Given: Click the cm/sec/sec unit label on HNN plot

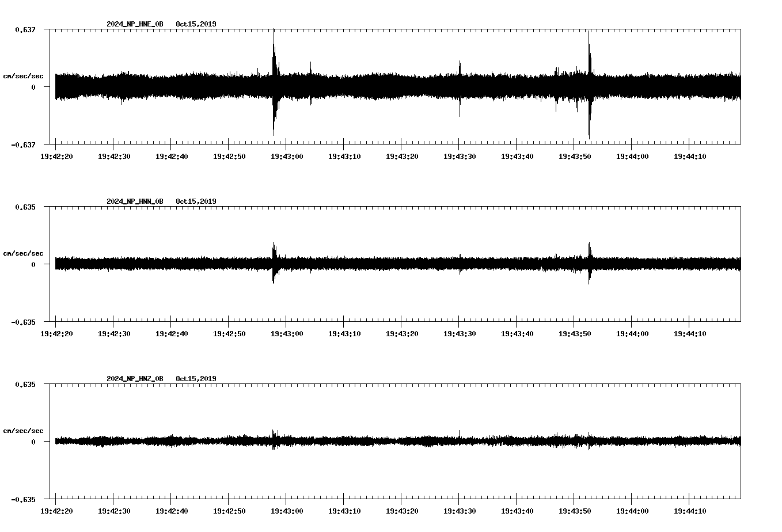Looking at the screenshot, I should point(23,253).
